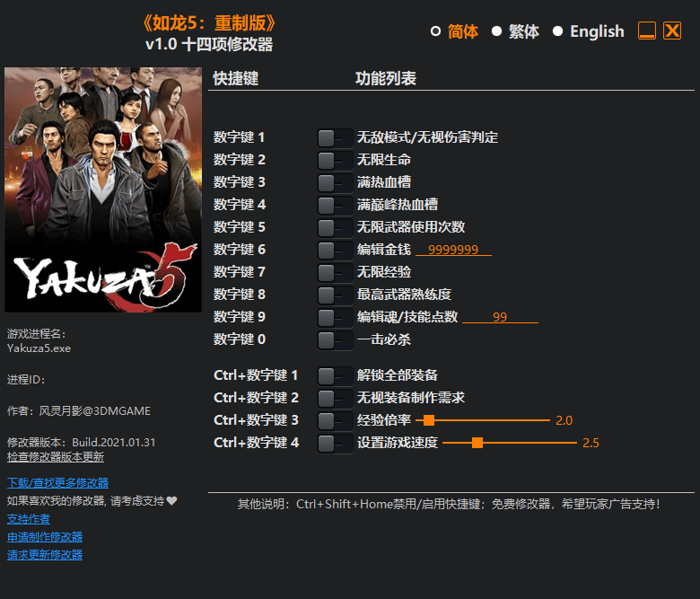Close the trainer with the X icon
Image resolution: width=700 pixels, height=599 pixels.
click(672, 31)
